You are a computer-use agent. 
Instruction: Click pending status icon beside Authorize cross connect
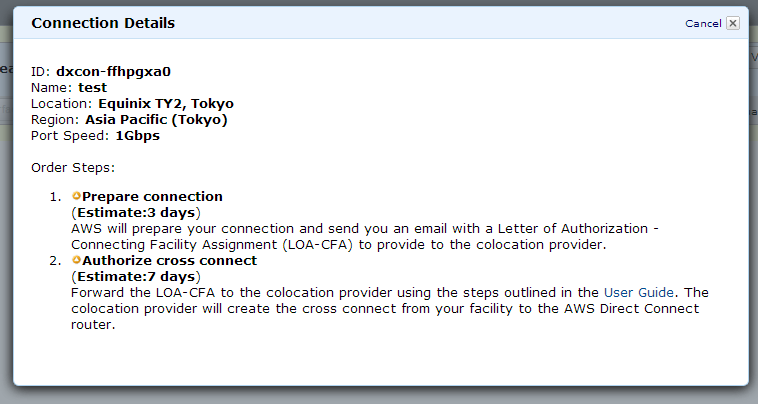(76, 260)
